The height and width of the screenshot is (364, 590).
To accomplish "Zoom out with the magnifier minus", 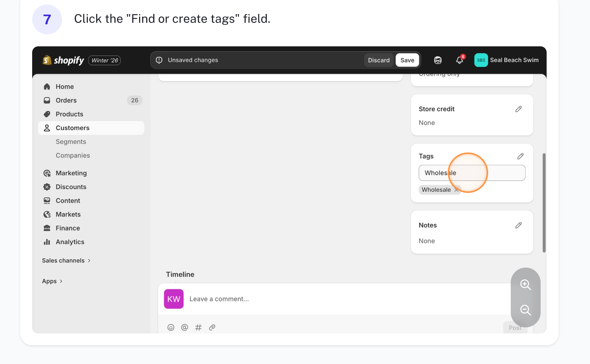I will [x=525, y=310].
